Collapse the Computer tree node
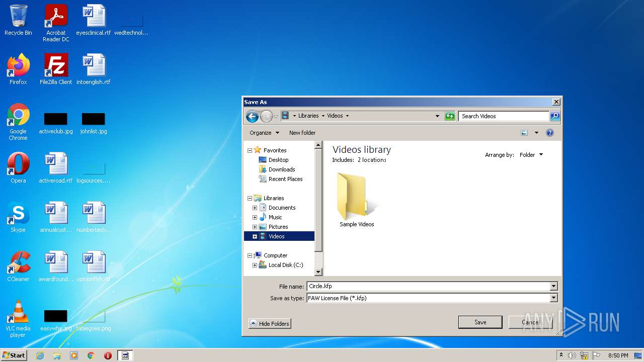This screenshot has height=362, width=644. click(250, 255)
